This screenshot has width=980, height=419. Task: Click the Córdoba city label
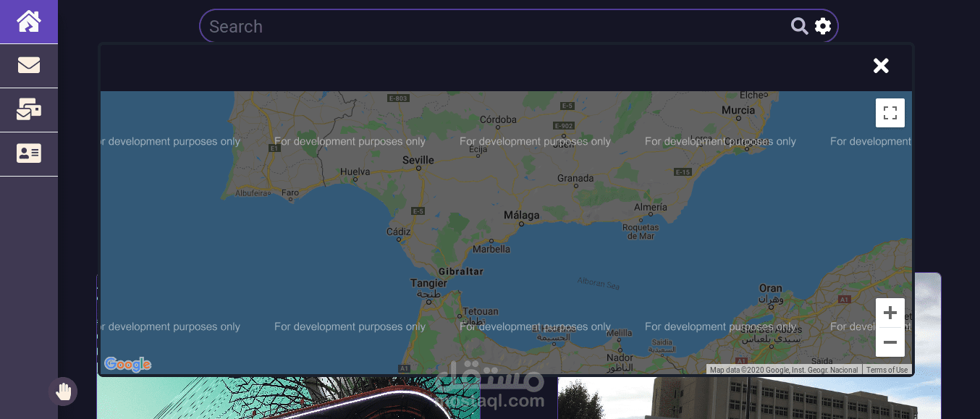(499, 119)
